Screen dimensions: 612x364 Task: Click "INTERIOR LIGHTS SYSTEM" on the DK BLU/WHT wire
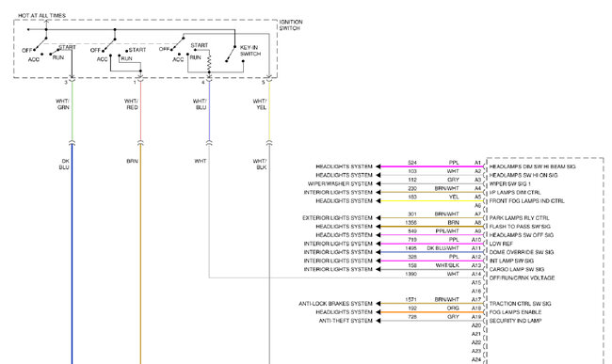(x=338, y=252)
